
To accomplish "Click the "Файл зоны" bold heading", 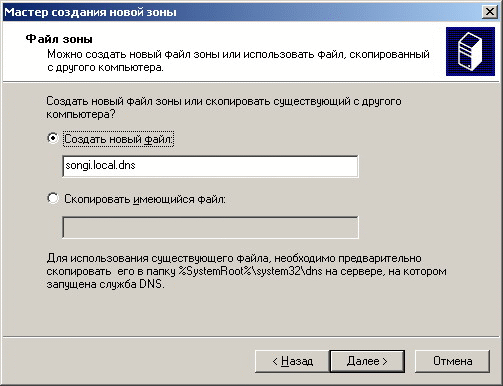I will tap(59, 39).
